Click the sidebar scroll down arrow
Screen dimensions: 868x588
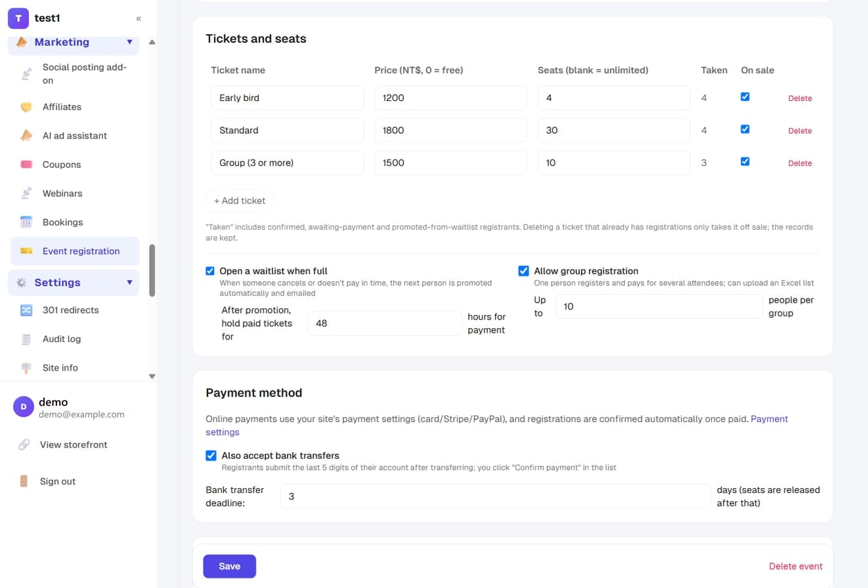pyautogui.click(x=152, y=377)
